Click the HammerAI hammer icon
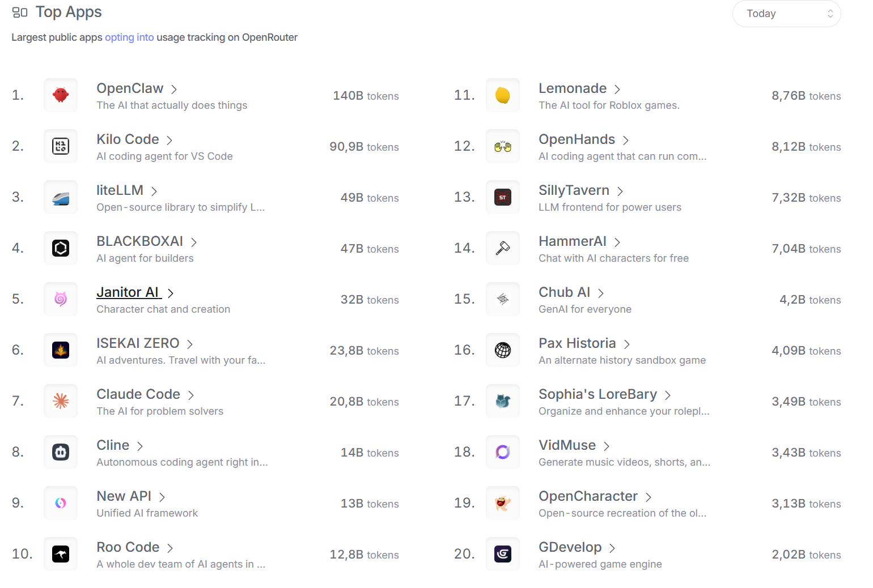873x588 pixels. (x=503, y=248)
